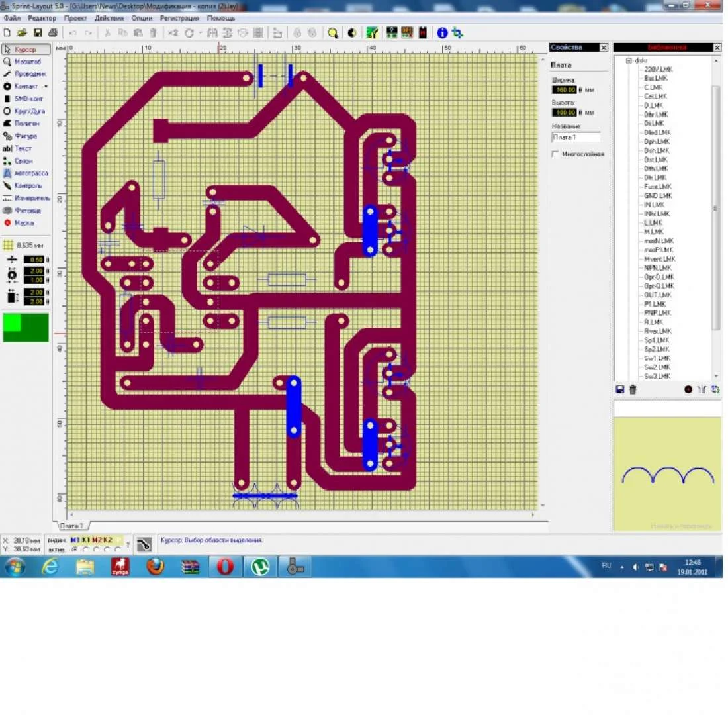Switch to the Плата 1 tab

coord(71,526)
